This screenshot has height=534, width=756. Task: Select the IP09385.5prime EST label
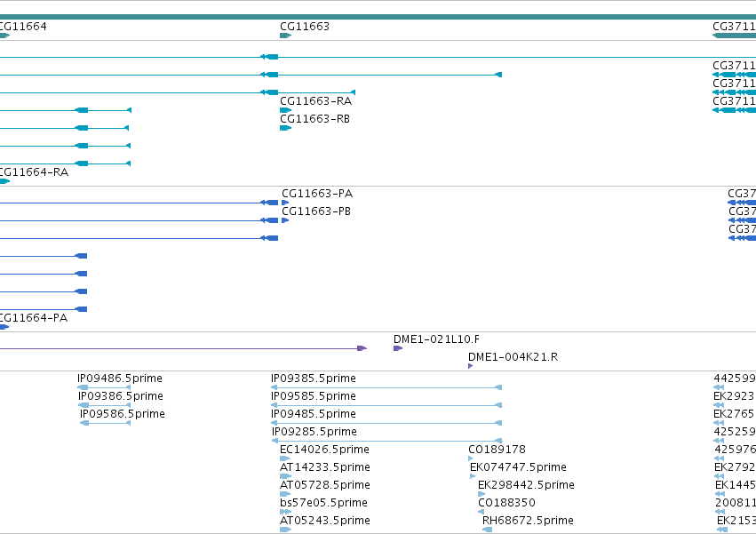(314, 379)
